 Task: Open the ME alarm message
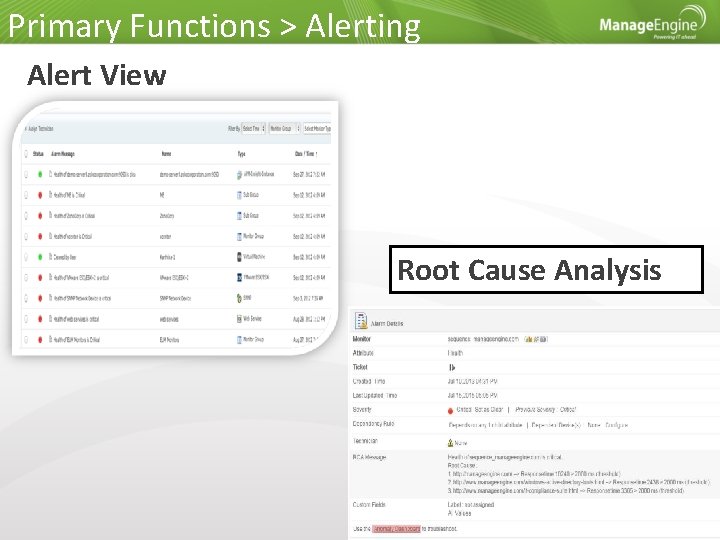click(69, 195)
